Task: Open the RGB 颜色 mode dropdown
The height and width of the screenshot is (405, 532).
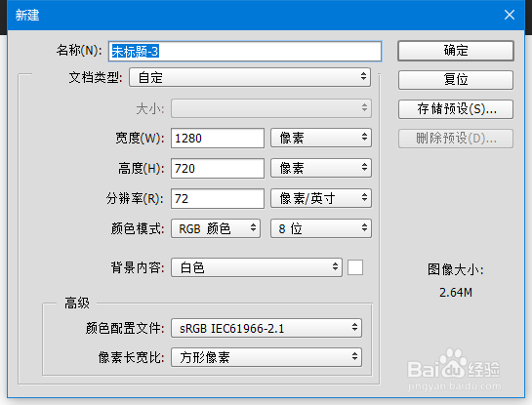Action: click(x=216, y=228)
